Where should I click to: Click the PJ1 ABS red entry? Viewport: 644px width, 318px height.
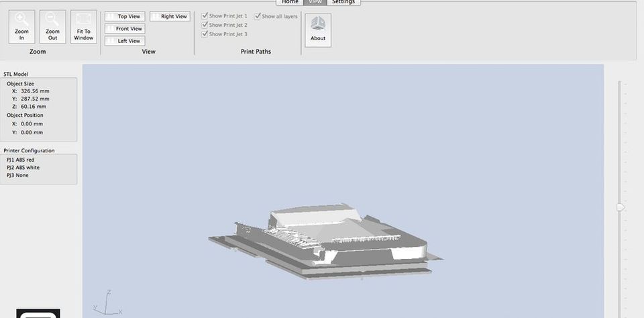point(21,160)
